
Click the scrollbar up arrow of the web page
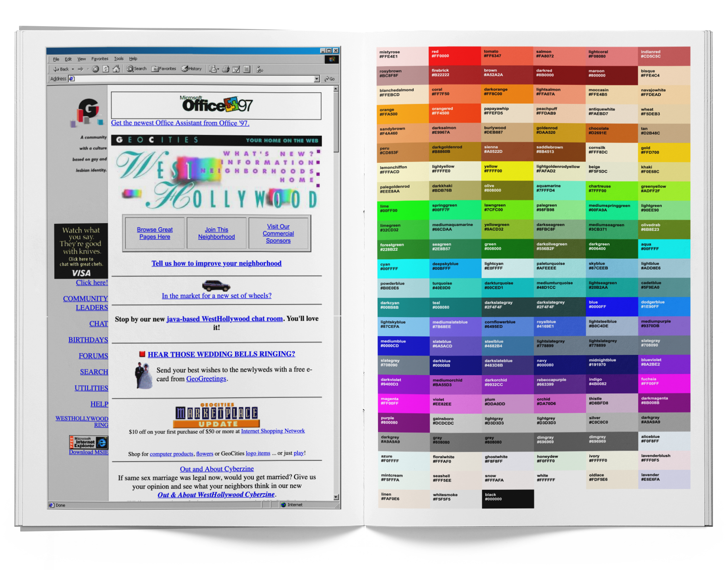[x=336, y=89]
